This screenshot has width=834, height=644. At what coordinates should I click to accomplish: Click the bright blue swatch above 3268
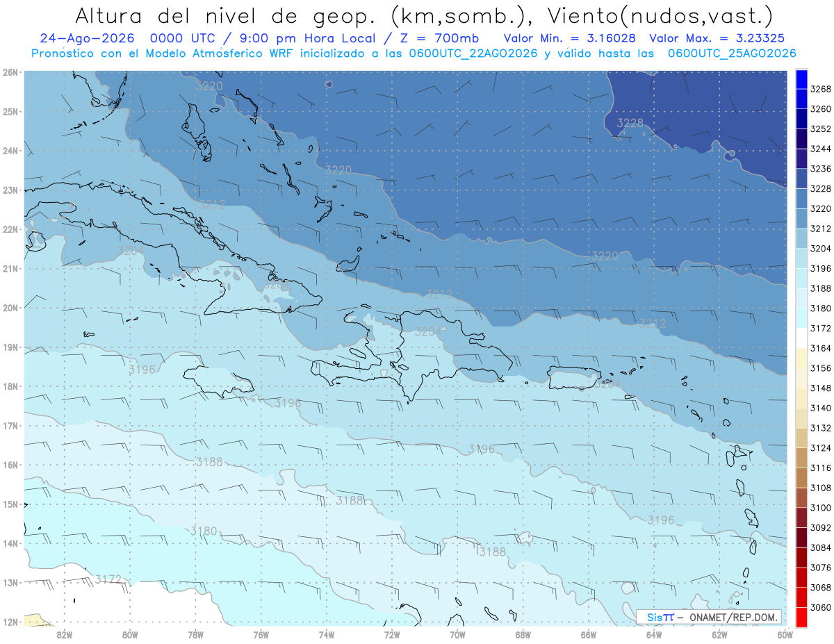tap(801, 79)
